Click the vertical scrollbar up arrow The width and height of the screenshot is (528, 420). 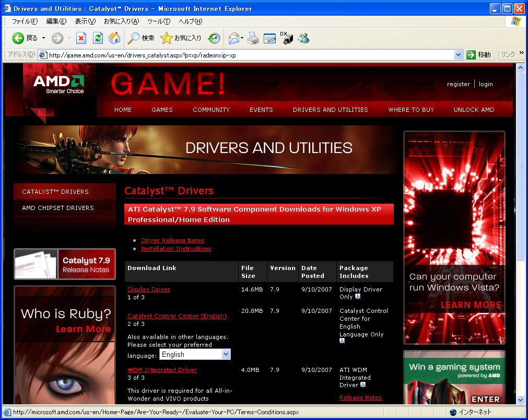pyautogui.click(x=521, y=68)
